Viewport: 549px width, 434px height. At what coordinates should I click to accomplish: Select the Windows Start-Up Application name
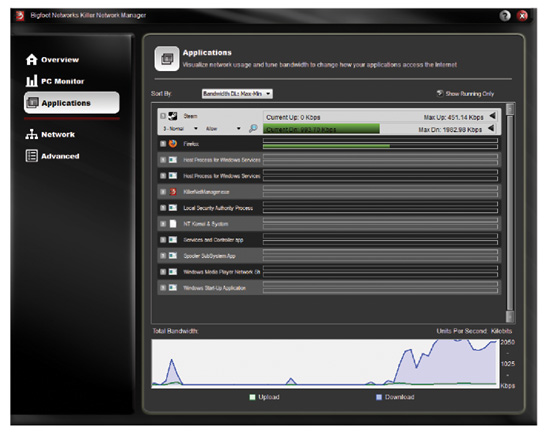pyautogui.click(x=214, y=288)
